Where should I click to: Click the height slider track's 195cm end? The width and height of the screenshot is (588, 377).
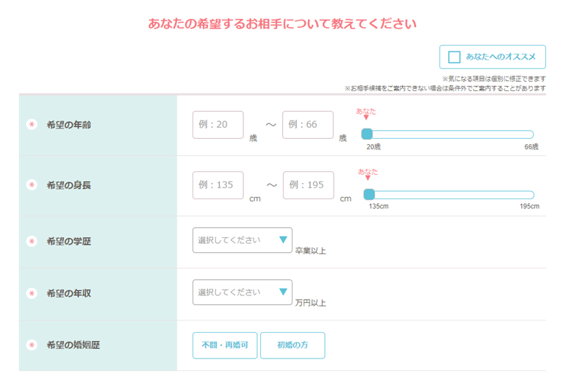530,195
